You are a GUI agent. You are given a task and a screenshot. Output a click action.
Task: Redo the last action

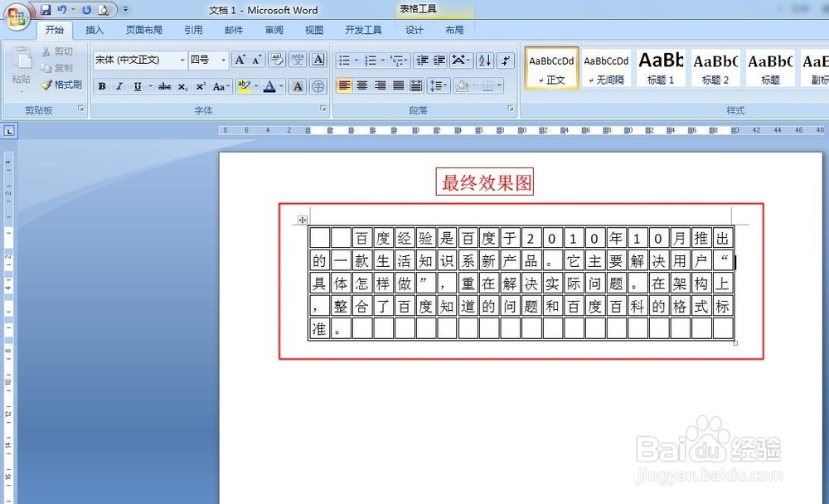[x=87, y=9]
